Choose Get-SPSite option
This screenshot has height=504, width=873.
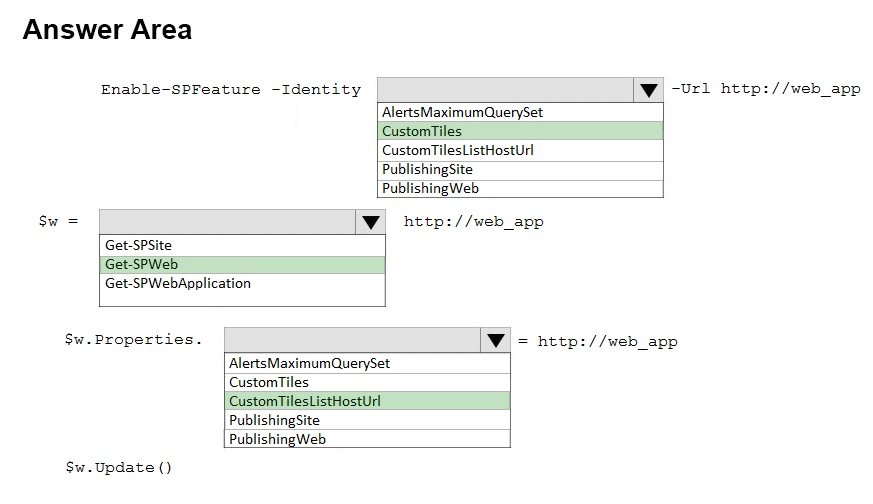coord(242,245)
